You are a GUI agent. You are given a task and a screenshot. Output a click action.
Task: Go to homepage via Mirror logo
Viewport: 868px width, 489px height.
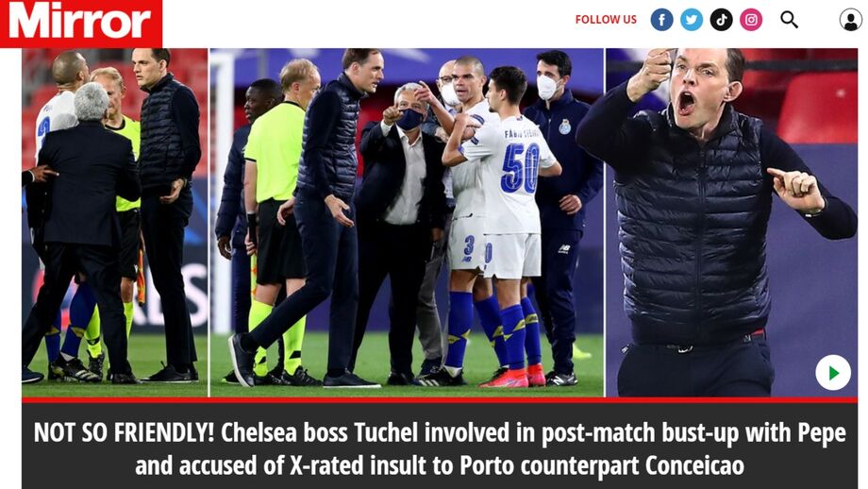click(81, 24)
